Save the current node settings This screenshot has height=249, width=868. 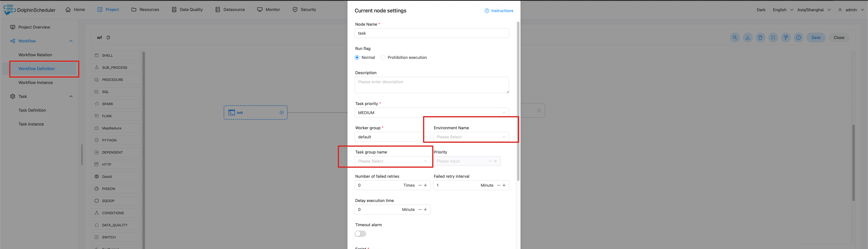click(x=815, y=37)
